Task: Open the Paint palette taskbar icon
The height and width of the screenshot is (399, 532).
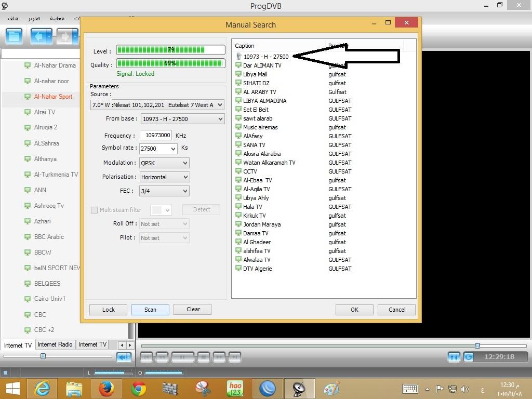Action: [x=331, y=388]
